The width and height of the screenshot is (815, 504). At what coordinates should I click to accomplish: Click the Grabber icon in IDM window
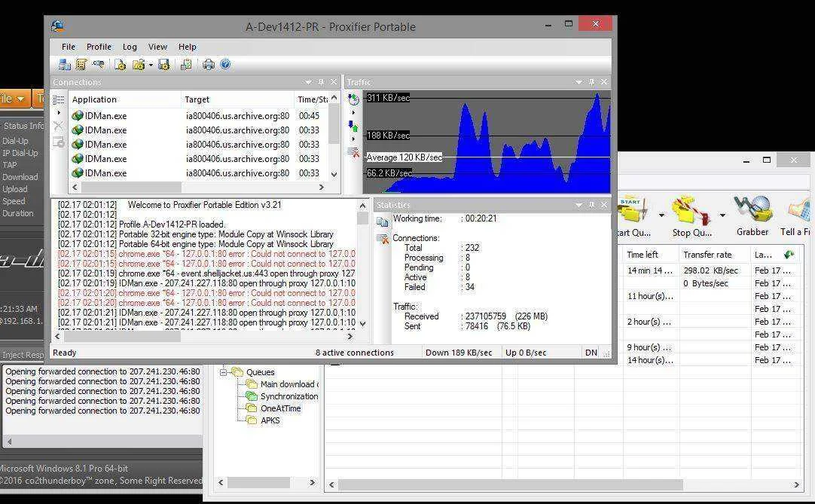(752, 209)
